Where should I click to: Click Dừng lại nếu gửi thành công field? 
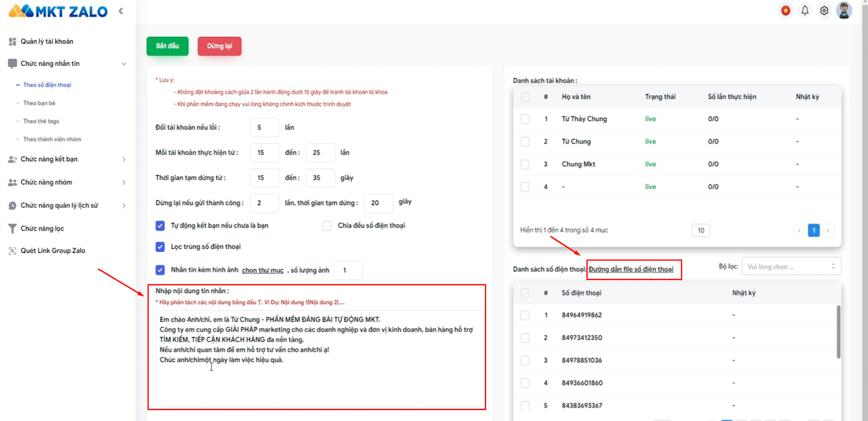(x=265, y=203)
